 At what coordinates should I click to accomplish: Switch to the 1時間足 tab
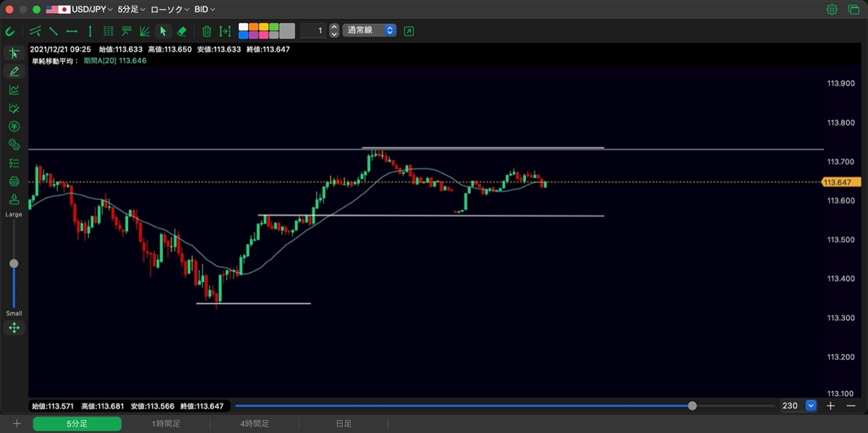166,424
